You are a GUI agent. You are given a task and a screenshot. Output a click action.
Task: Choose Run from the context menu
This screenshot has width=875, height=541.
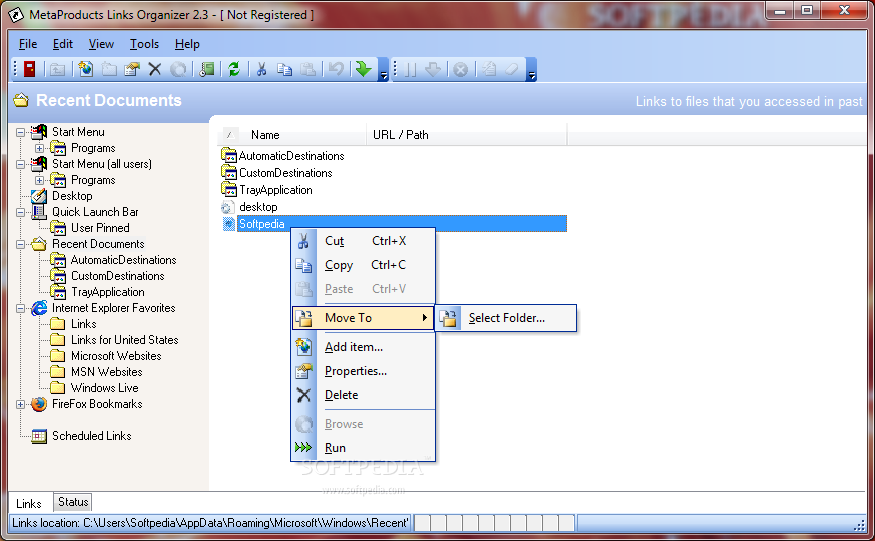[363, 448]
